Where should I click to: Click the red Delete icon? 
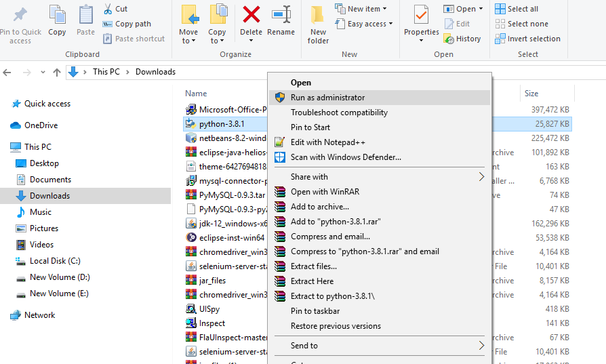coord(251,15)
